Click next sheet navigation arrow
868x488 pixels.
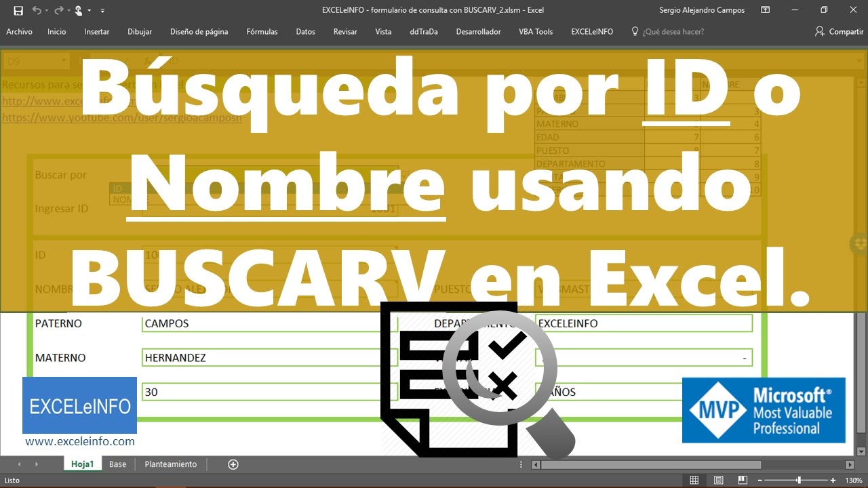click(x=36, y=464)
